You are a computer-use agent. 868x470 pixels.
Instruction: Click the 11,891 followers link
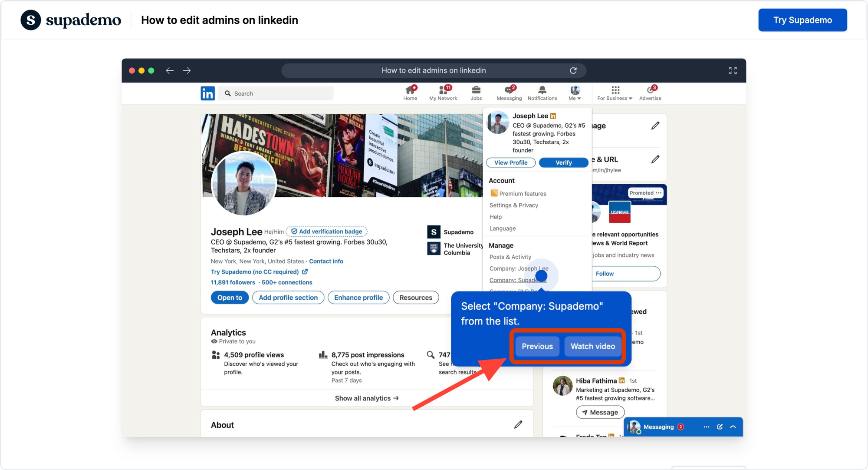coord(233,282)
